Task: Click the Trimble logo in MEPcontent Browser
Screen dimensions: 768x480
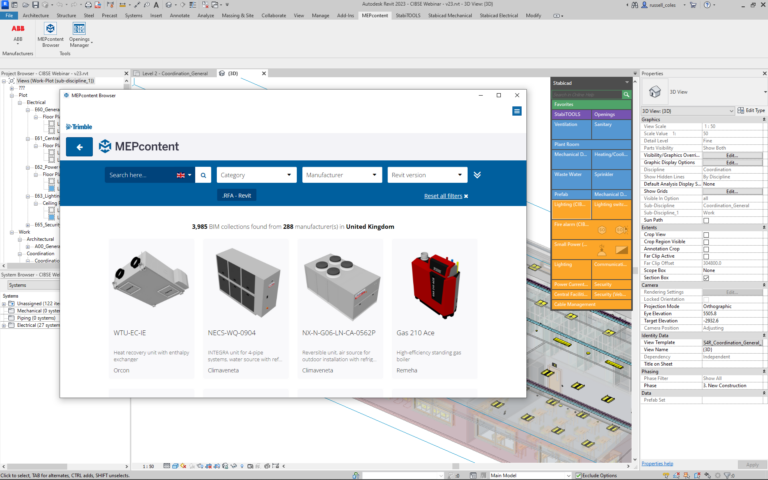Action: (79, 126)
